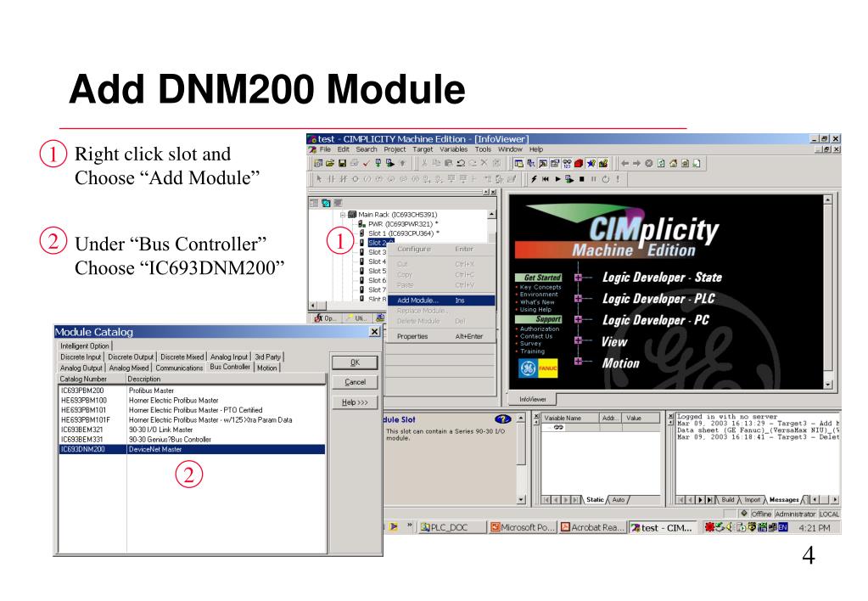Click OK in Module Catalog dialog
868x601 pixels.
coord(355,362)
